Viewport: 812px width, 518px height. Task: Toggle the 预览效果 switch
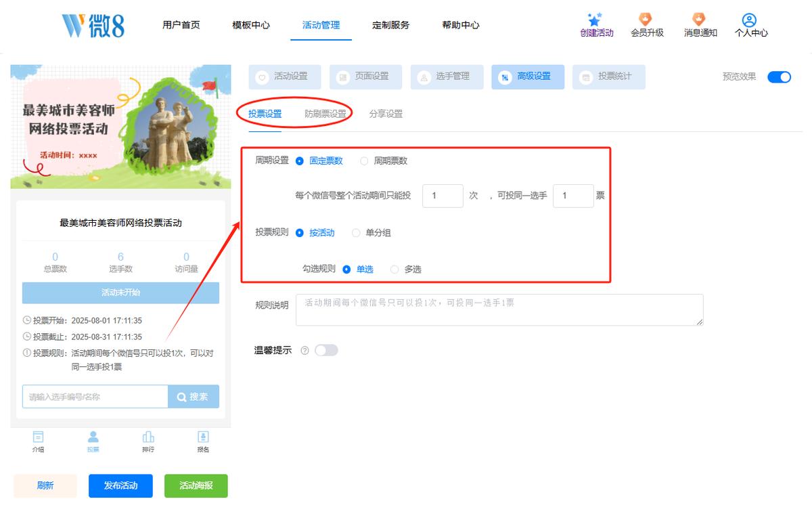[x=779, y=77]
